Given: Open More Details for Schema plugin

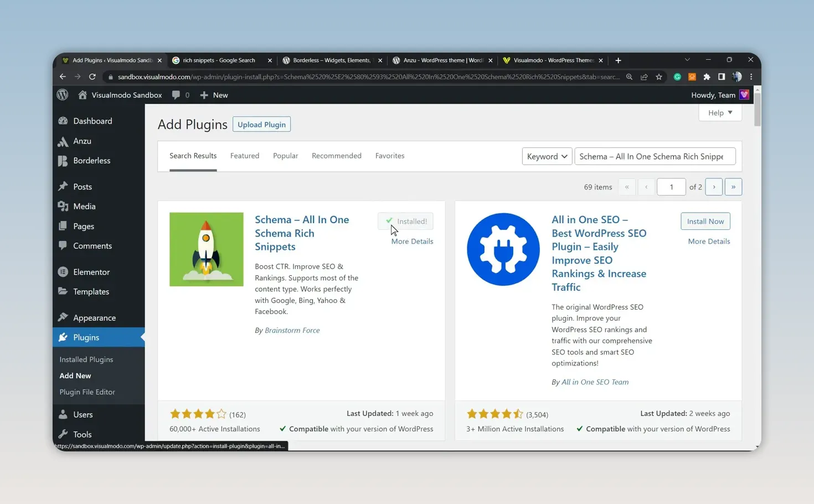Looking at the screenshot, I should coord(412,241).
